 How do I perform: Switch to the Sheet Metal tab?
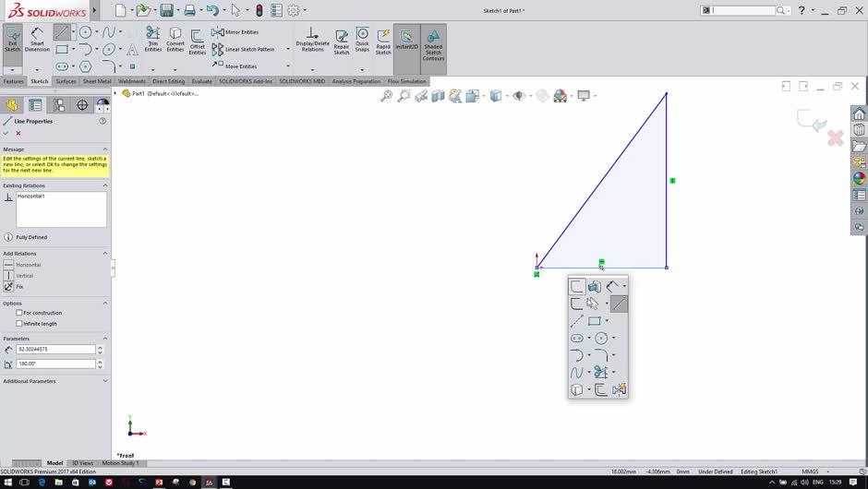coord(97,81)
